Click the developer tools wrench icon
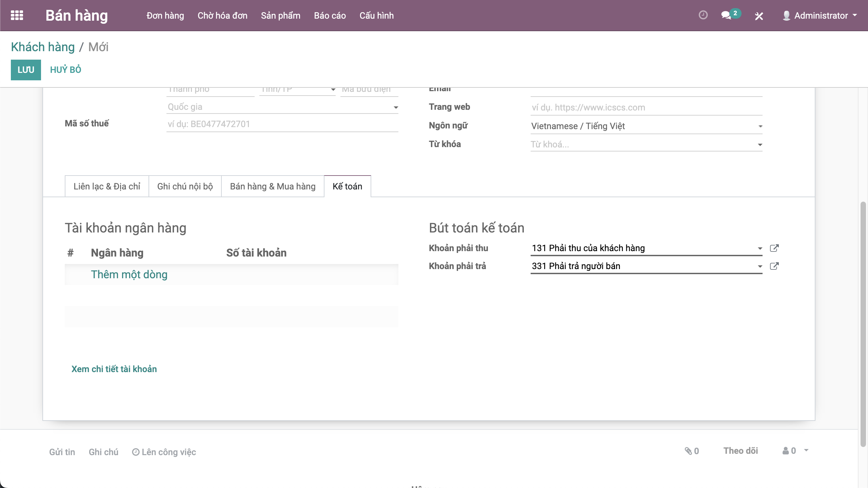Viewport: 868px width, 488px height. pos(759,16)
